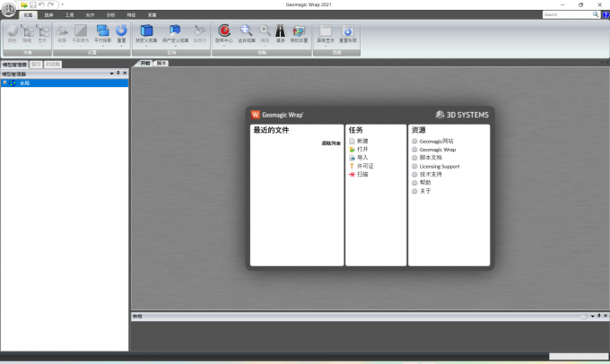
Task: Switch to the 对齐 ribbon tab
Action: [90, 15]
